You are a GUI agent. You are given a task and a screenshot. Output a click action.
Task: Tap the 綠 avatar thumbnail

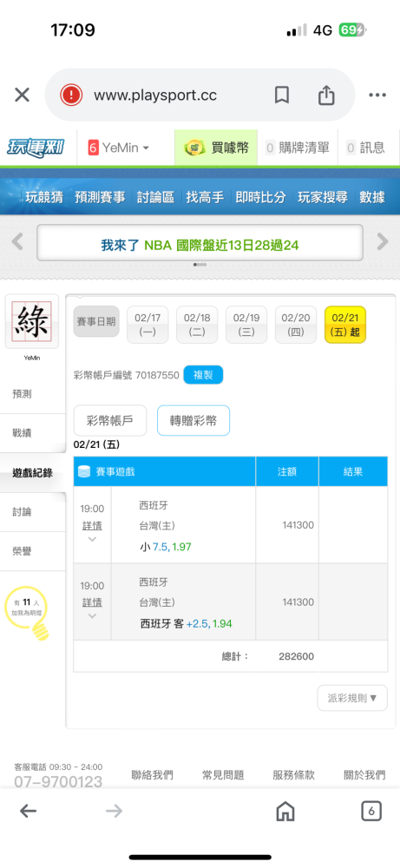(x=31, y=322)
